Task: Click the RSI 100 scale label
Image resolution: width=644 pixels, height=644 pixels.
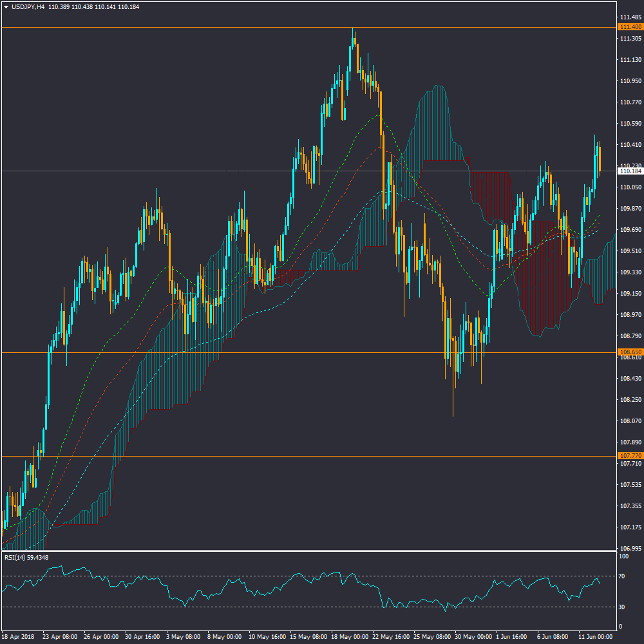Action: [624, 556]
